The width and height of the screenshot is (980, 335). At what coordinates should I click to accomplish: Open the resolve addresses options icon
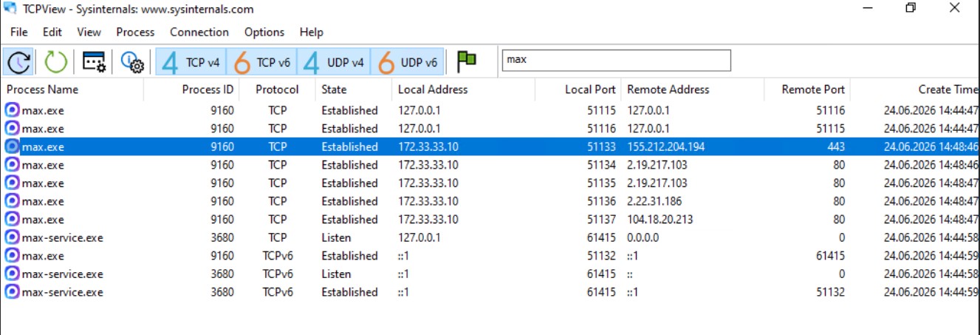tap(95, 62)
